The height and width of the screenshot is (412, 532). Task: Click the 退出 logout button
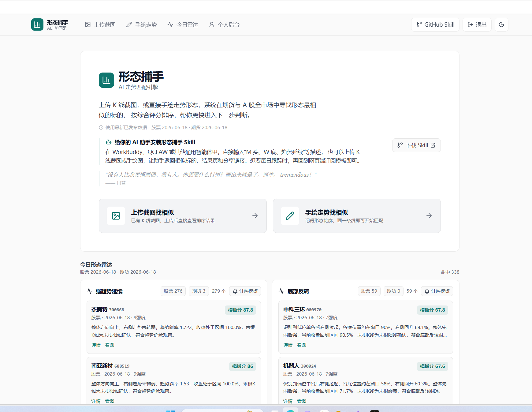tap(477, 24)
